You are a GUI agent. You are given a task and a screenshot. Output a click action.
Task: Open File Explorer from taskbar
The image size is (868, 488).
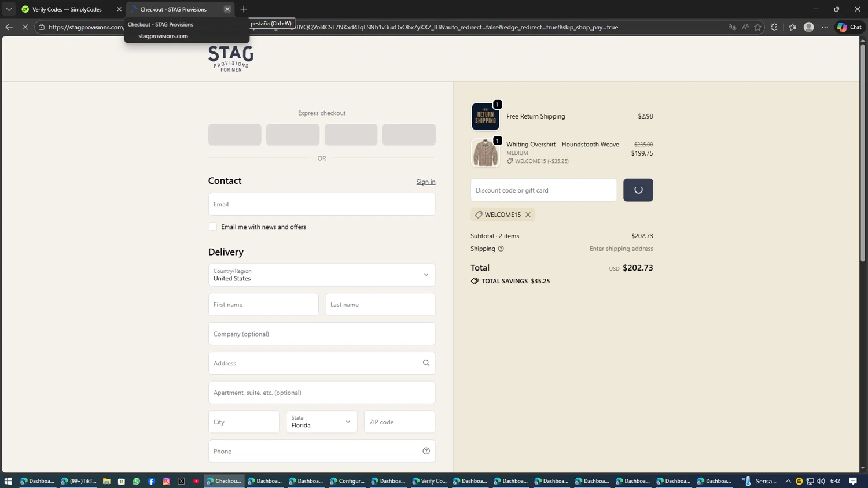click(x=106, y=481)
